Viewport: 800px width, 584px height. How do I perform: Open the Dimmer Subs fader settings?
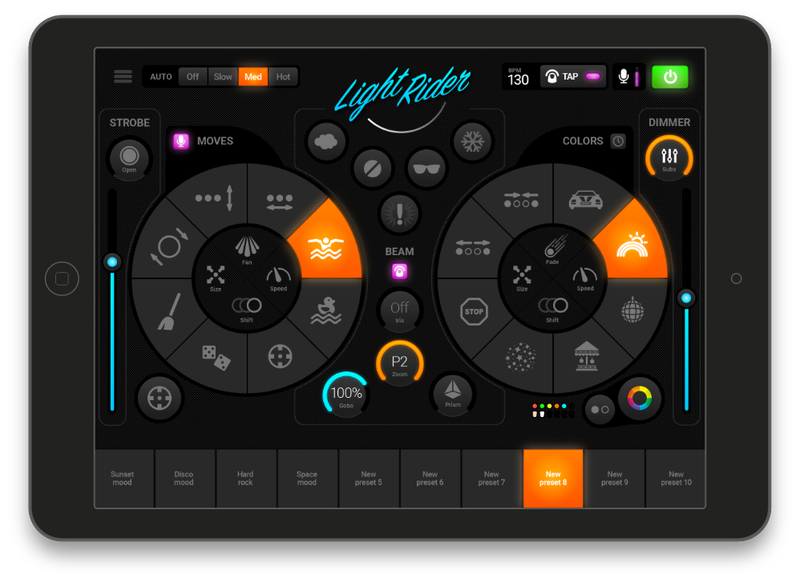(668, 156)
